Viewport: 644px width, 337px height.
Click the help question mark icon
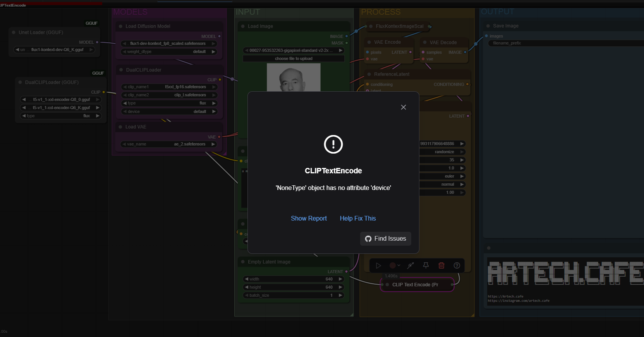457,265
